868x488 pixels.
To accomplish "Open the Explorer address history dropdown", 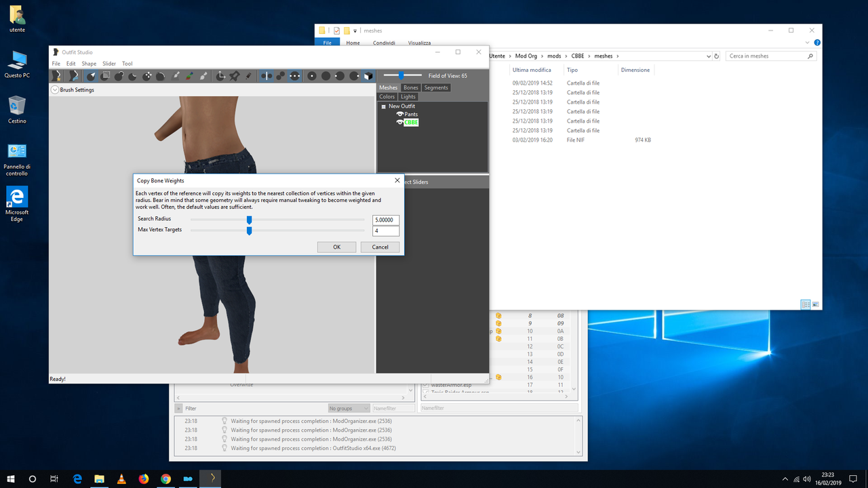I will coord(709,56).
